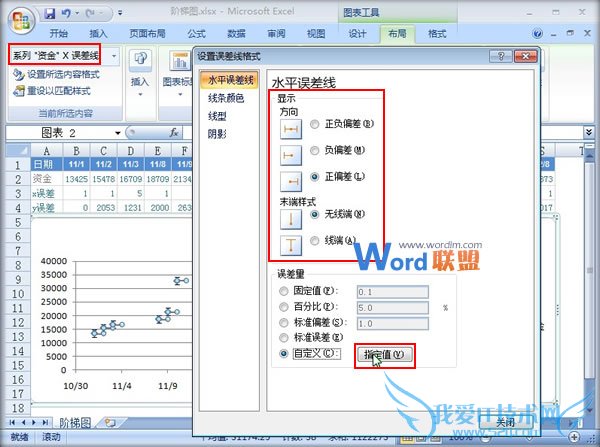Select 固定值 radio option
Viewport: 600px width, 447px height.
(284, 291)
